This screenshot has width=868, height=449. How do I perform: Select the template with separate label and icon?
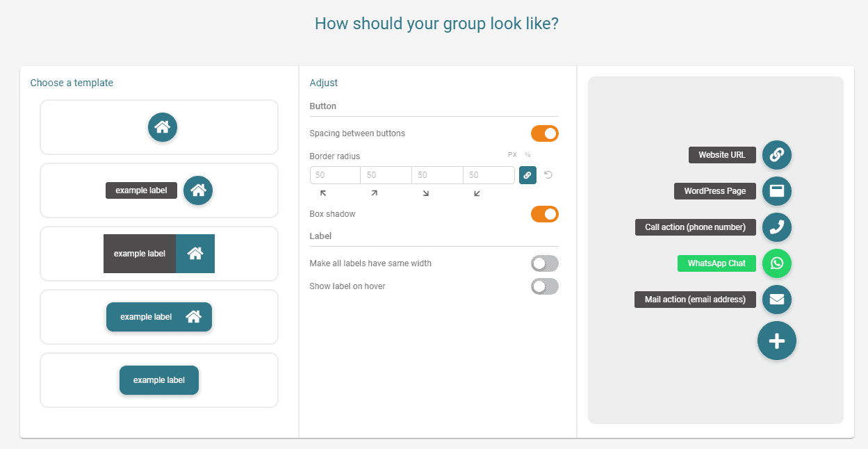(159, 190)
